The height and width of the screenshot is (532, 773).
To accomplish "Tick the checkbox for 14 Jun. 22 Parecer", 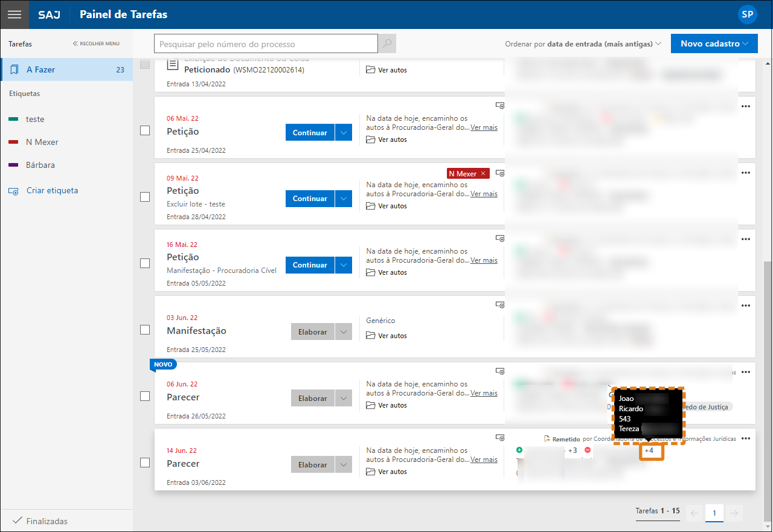I will click(x=145, y=463).
